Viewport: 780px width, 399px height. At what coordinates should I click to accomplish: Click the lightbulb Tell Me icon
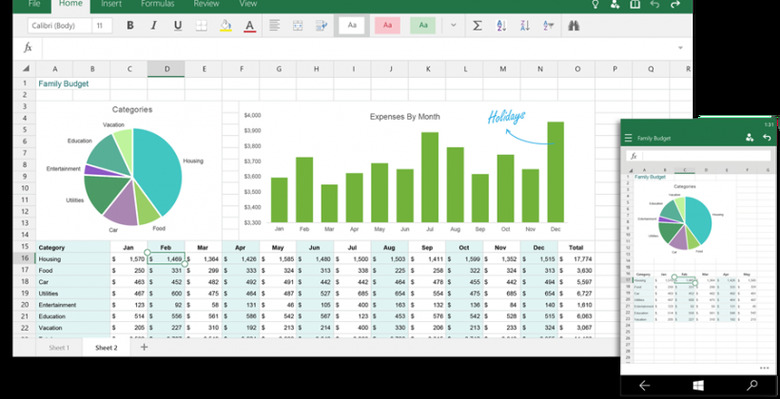click(594, 4)
